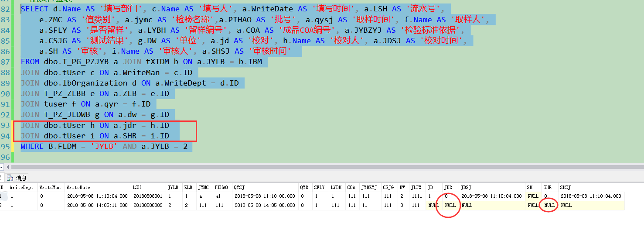Viewport: 644px width, 227px height.
Task: Select the SFLY column header
Action: point(320,188)
